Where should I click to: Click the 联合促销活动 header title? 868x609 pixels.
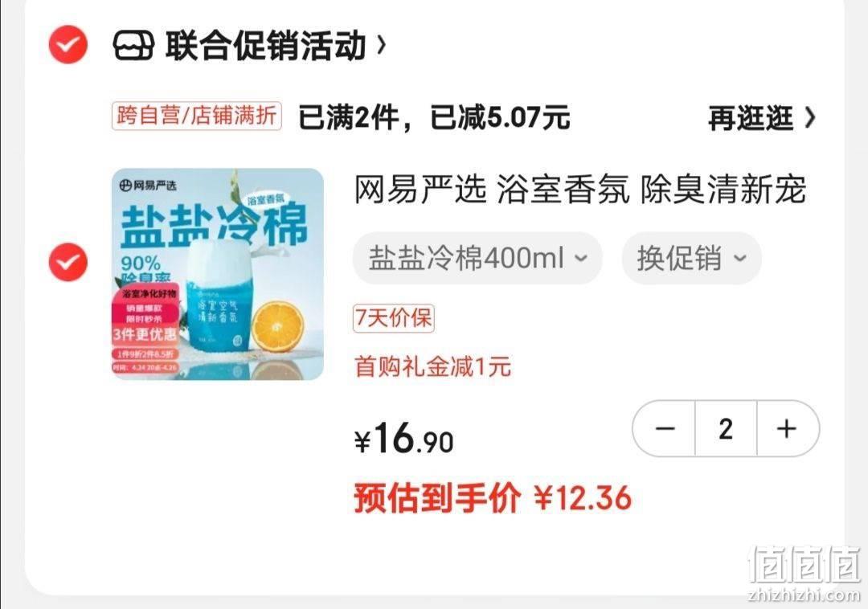[266, 45]
